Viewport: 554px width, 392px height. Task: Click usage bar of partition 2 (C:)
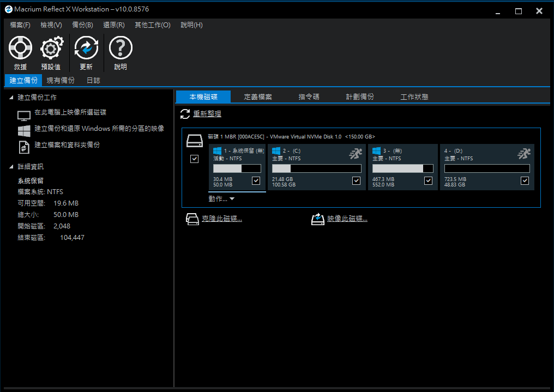[317, 168]
